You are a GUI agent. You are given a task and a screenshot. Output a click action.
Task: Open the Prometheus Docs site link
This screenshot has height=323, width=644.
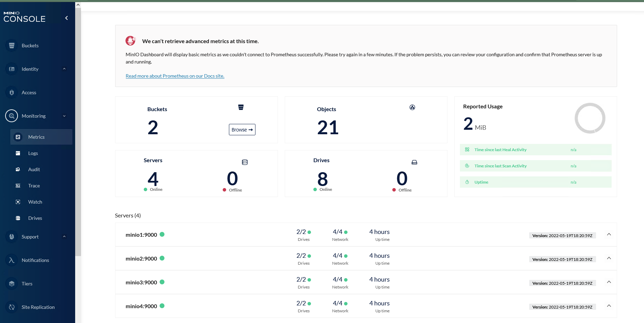click(175, 76)
